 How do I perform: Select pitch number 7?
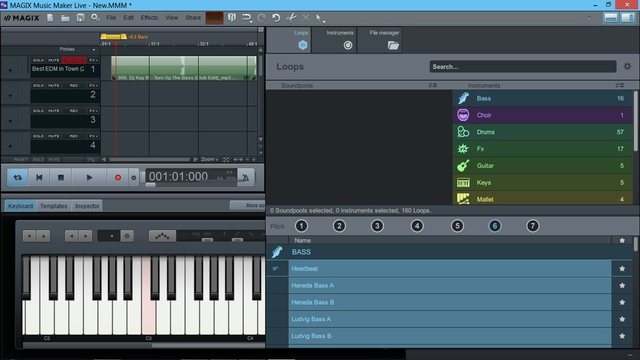click(x=533, y=226)
